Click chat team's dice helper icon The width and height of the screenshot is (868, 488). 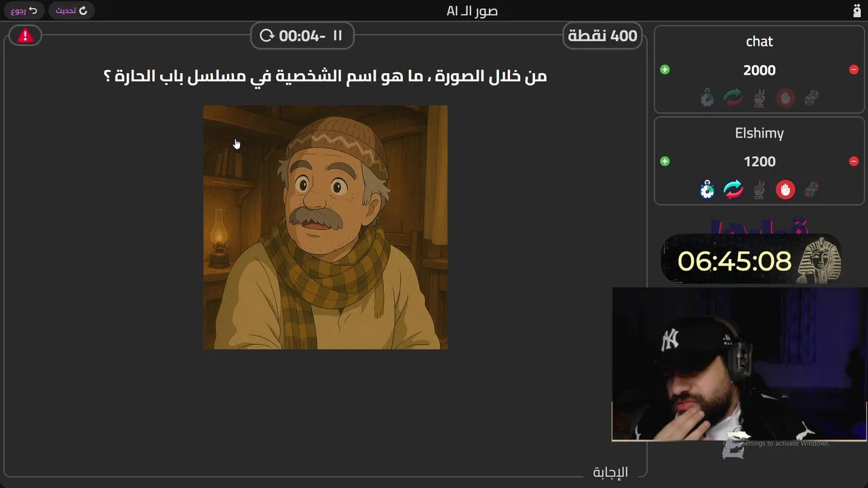(x=811, y=98)
